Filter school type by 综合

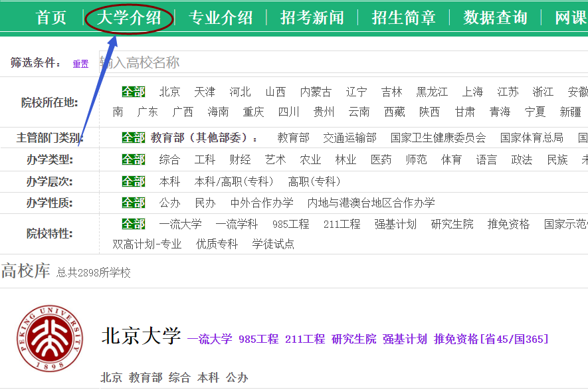coord(169,159)
